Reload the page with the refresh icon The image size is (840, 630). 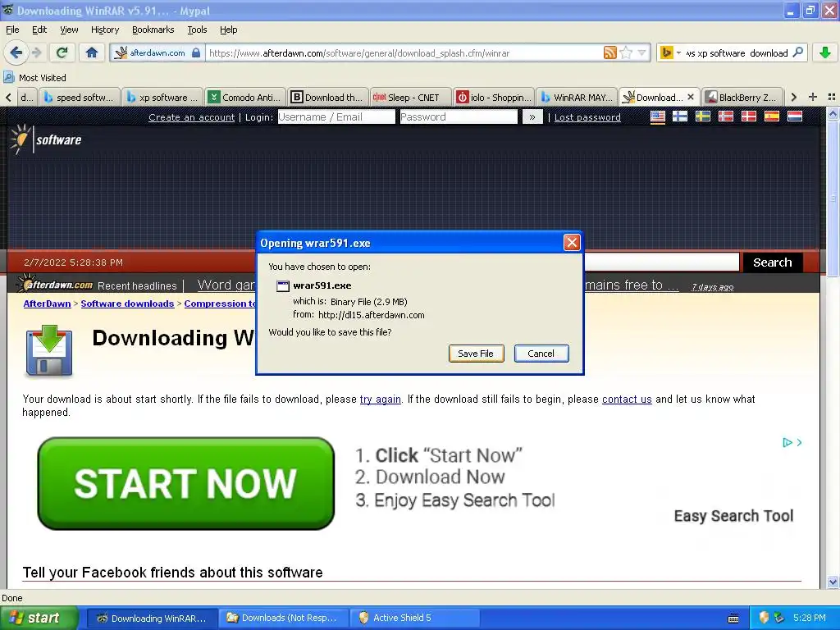62,52
